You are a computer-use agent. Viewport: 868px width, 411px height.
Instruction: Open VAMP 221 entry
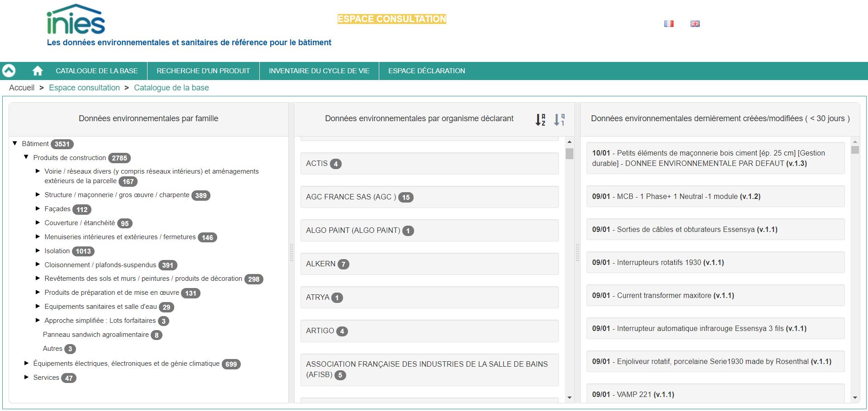pyautogui.click(x=715, y=393)
